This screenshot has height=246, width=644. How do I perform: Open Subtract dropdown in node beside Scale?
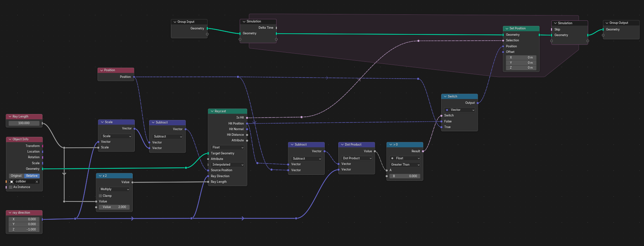click(168, 137)
